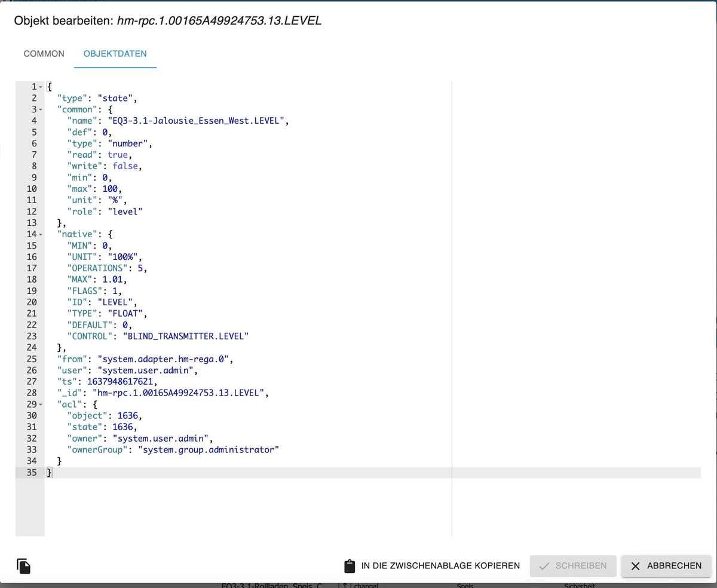Click the "min": 0 line
The height and width of the screenshot is (588, 717).
click(90, 177)
